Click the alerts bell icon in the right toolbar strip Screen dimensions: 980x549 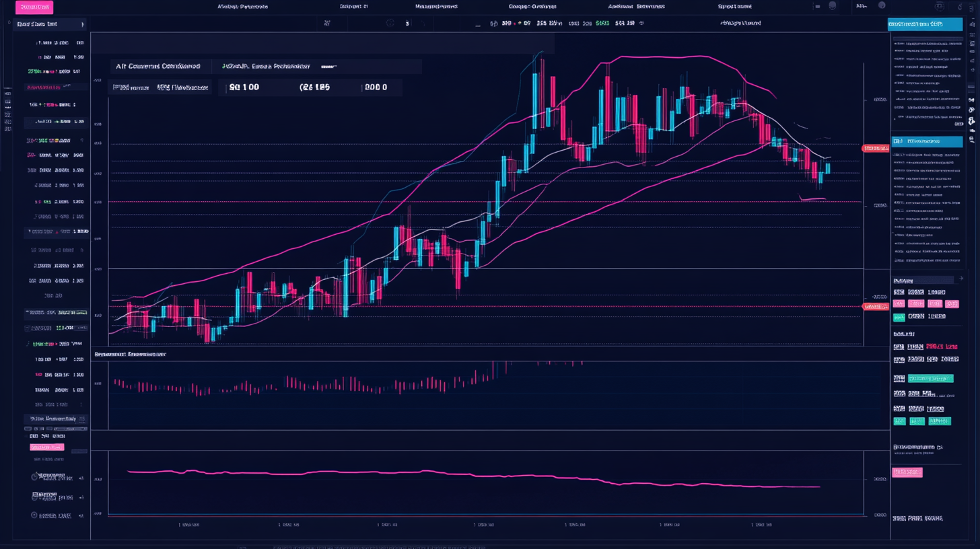pyautogui.click(x=971, y=122)
